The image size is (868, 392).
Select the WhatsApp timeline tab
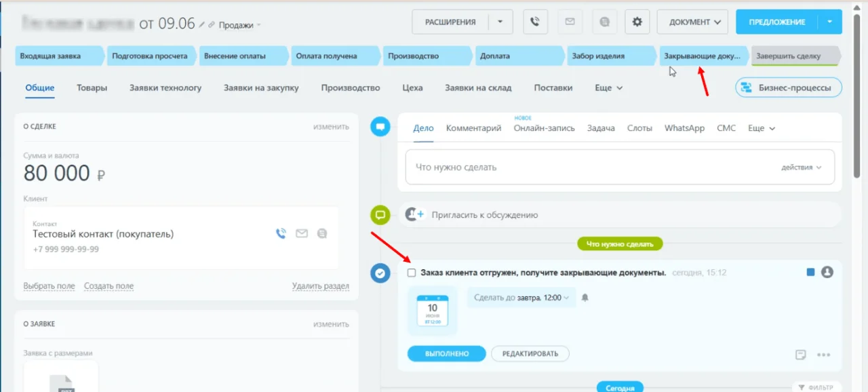point(684,128)
